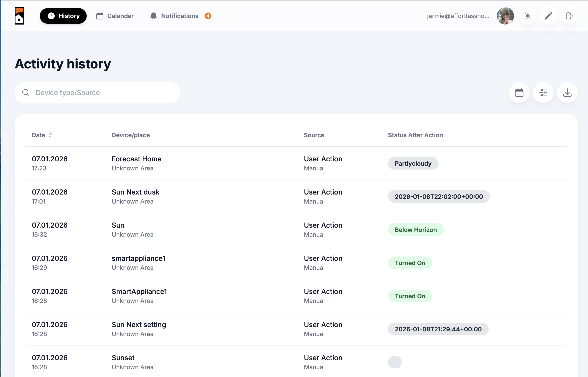Open the filter sliders settings
588x377 pixels.
(x=543, y=93)
